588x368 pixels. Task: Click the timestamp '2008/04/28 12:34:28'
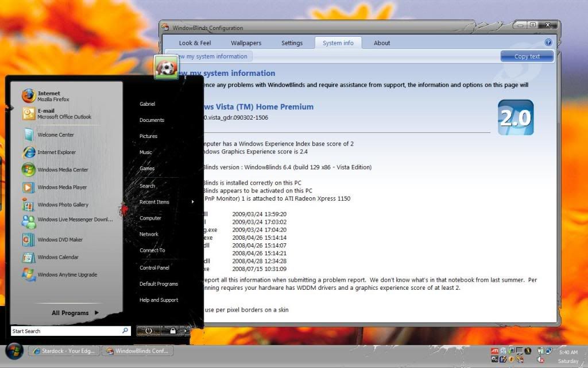coord(260,261)
